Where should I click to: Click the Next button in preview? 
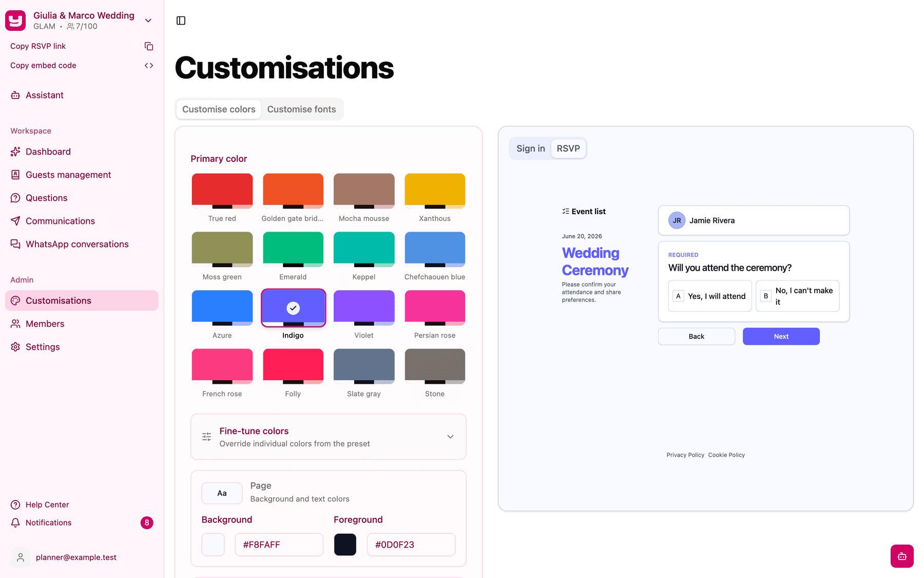(781, 337)
